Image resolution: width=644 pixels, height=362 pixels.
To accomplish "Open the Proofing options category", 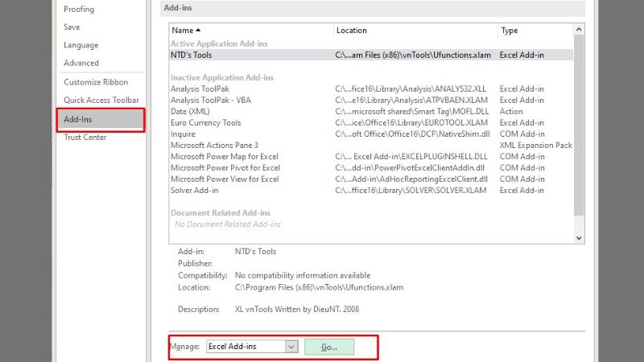I will pyautogui.click(x=79, y=9).
